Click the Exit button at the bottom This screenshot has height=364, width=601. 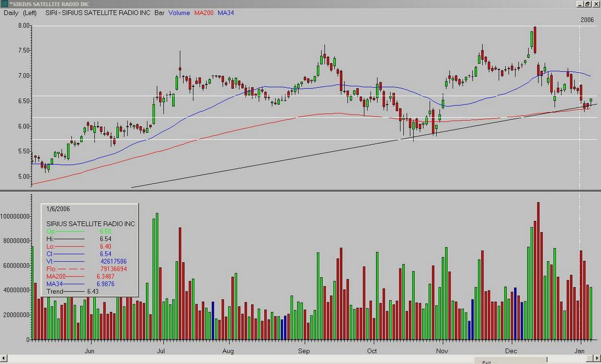pyautogui.click(x=511, y=361)
